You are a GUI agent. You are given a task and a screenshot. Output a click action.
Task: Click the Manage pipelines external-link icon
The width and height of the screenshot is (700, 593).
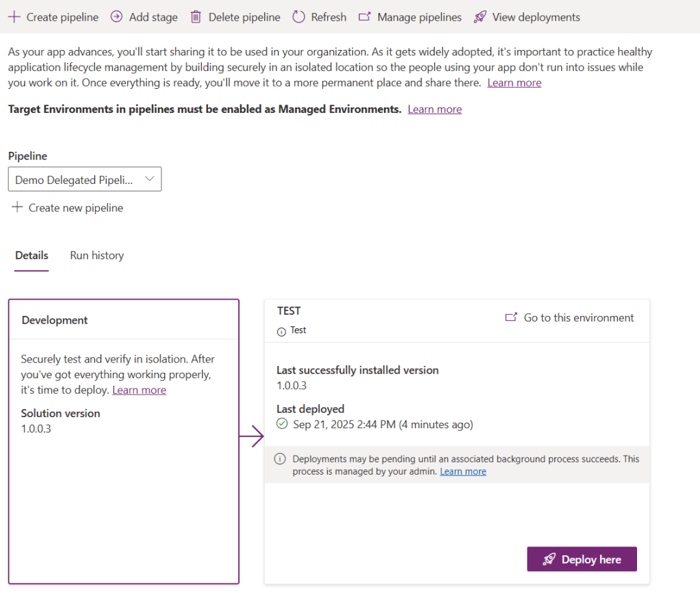click(365, 17)
